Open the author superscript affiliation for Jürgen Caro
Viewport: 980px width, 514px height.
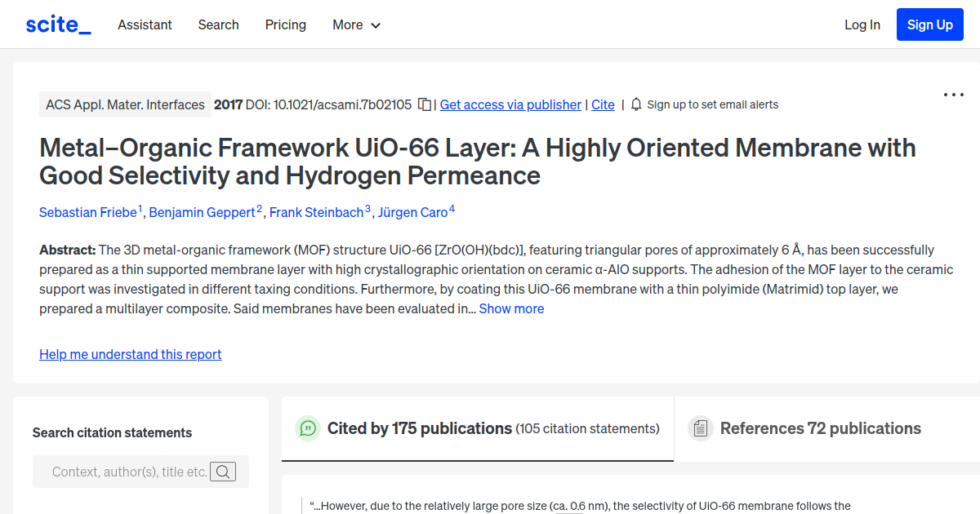451,207
